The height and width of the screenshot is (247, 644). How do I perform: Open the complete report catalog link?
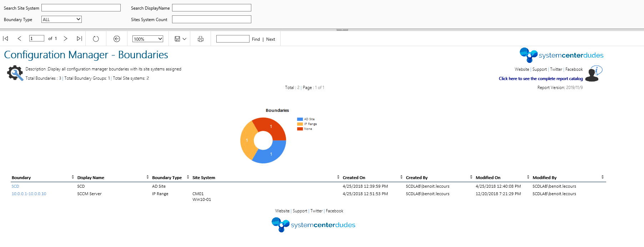coord(541,79)
